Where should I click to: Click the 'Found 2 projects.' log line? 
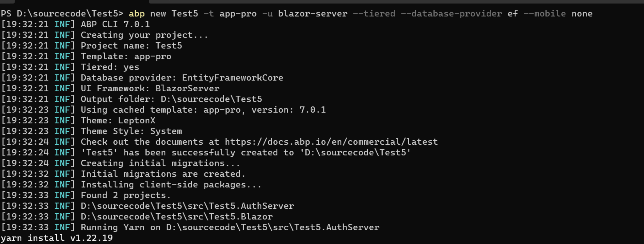(126, 195)
